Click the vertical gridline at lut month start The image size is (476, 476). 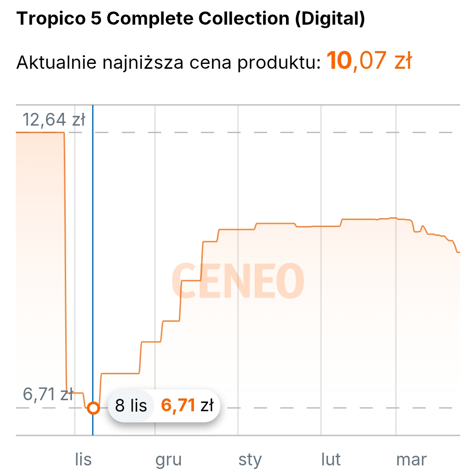coord(321,176)
